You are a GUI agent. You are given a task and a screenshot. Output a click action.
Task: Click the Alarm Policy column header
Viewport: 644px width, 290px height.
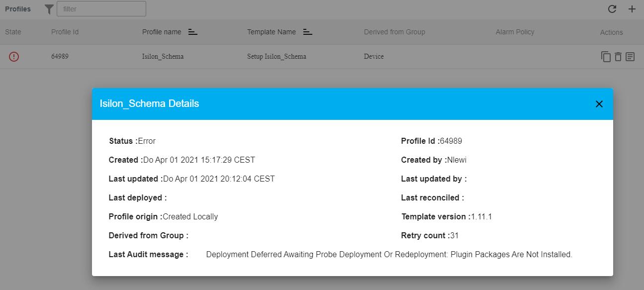pyautogui.click(x=515, y=32)
